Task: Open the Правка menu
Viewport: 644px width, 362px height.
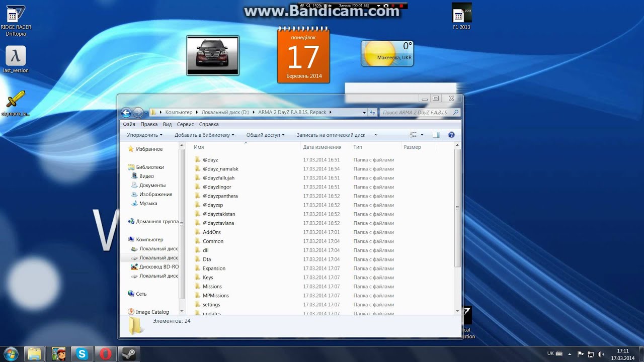Action: pyautogui.click(x=149, y=124)
